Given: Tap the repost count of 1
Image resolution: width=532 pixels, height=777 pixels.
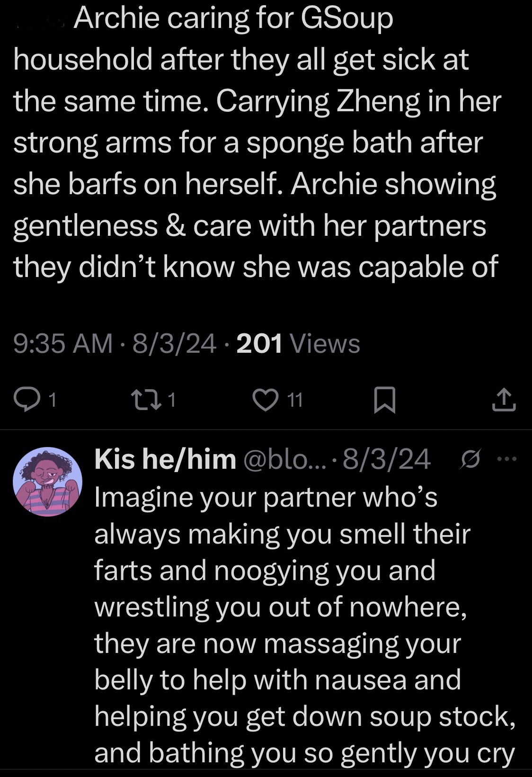Looking at the screenshot, I should point(172,401).
